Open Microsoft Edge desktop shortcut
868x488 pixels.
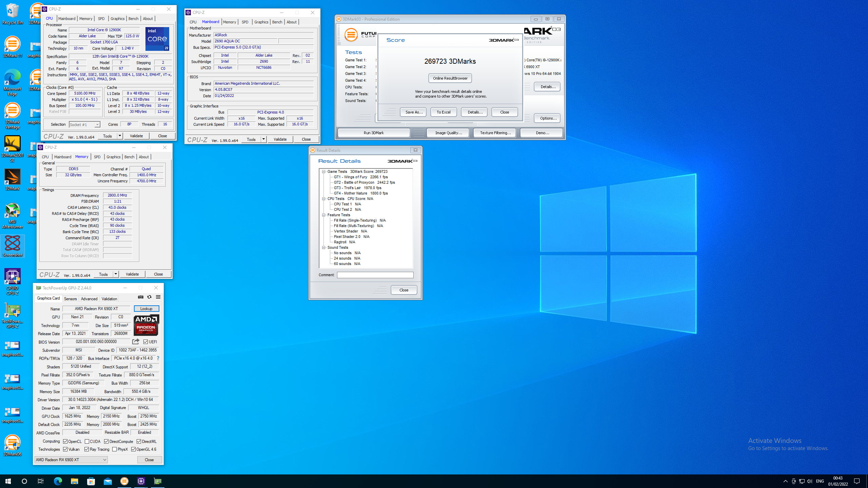[12, 83]
